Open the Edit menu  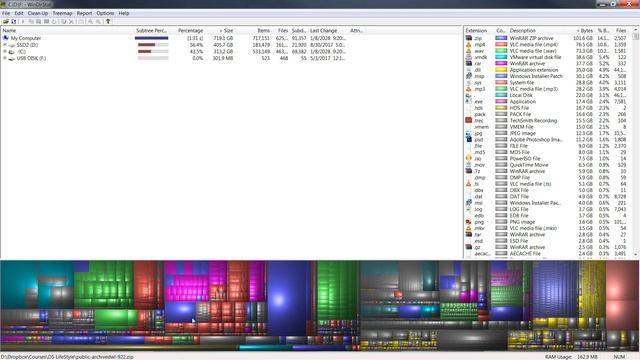[19, 13]
